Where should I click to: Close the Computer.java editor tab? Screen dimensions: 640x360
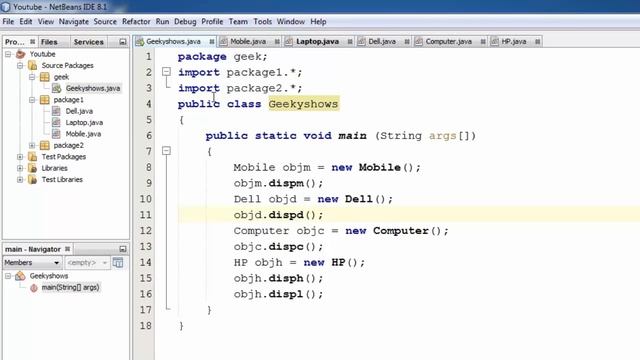pyautogui.click(x=483, y=42)
